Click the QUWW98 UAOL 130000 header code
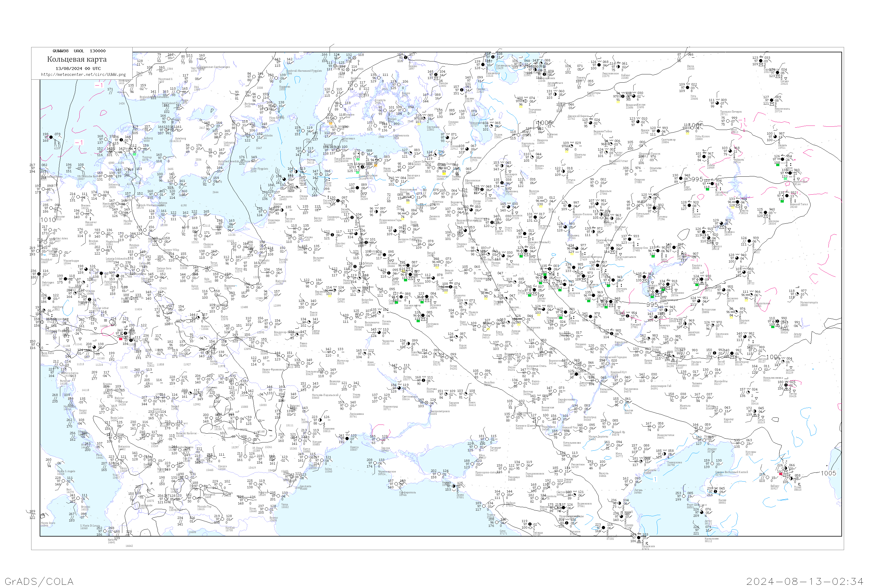 pos(79,51)
